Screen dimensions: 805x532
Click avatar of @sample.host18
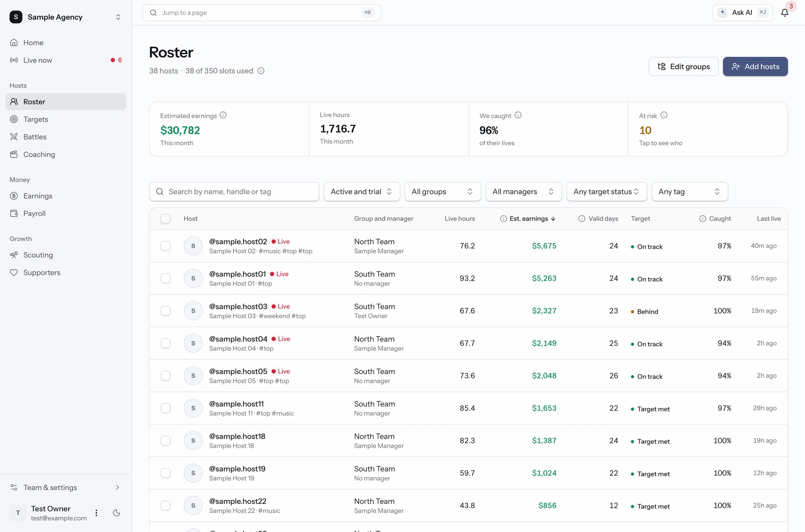tap(193, 440)
